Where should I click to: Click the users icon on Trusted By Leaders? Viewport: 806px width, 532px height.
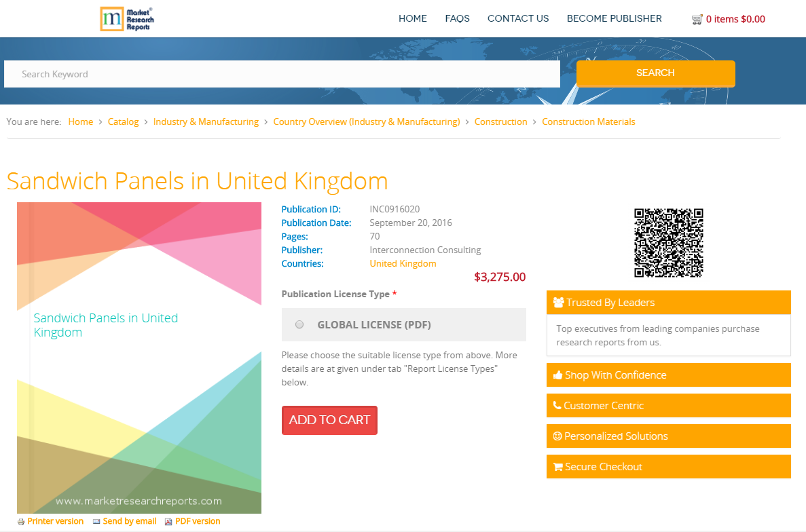click(558, 303)
